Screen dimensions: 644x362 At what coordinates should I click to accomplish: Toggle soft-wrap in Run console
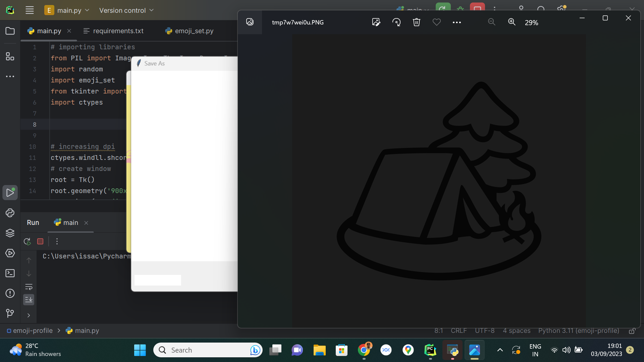pos(29,287)
